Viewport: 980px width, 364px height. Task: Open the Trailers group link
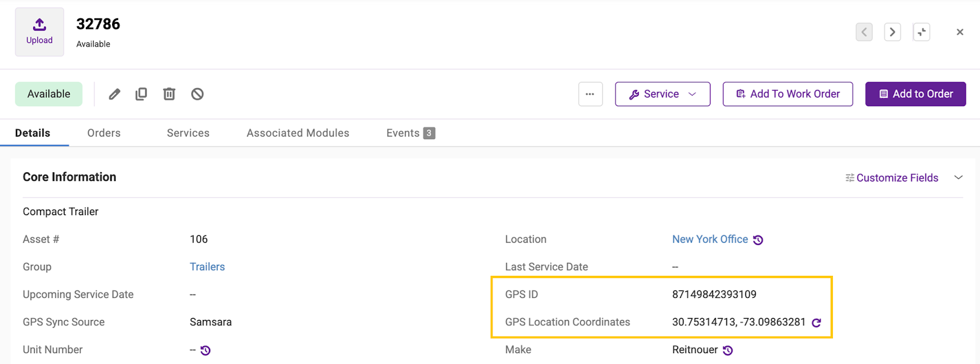207,267
